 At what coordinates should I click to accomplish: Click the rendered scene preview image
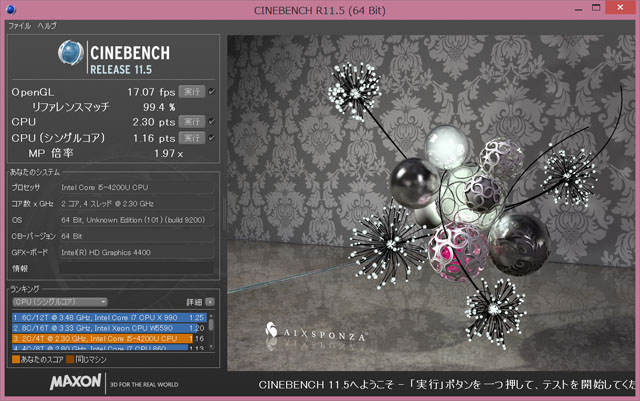point(431,203)
